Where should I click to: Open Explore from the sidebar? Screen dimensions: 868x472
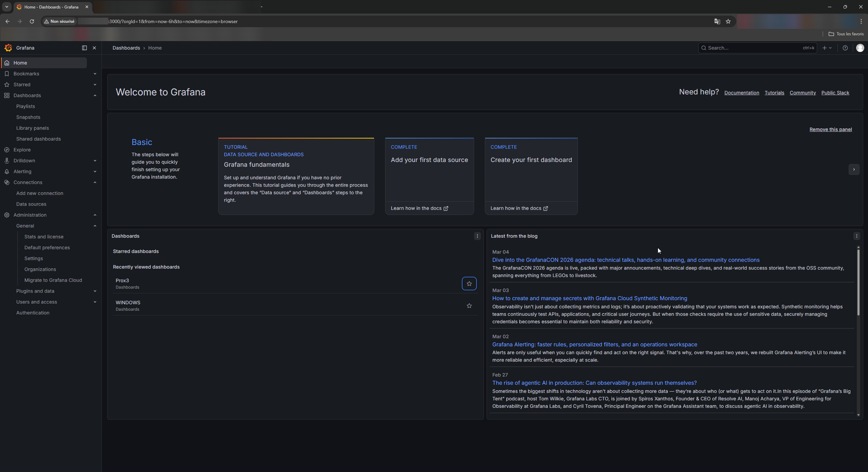click(x=22, y=150)
